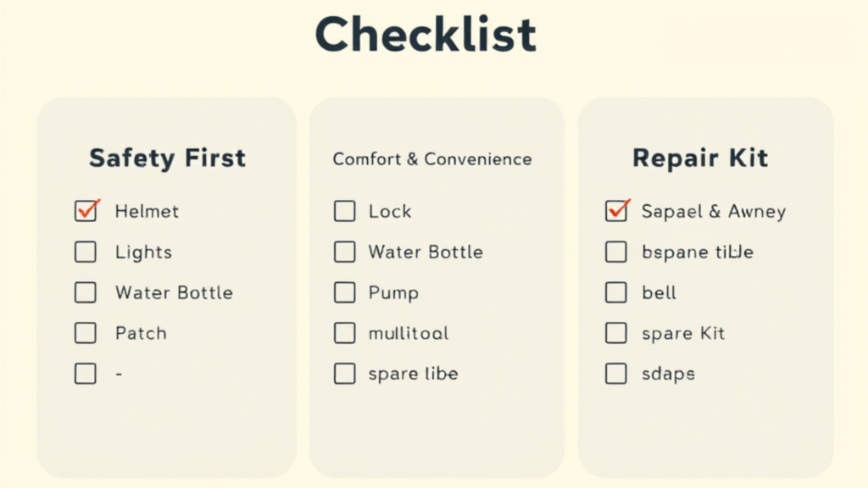This screenshot has width=868, height=488.
Task: Tick the bell checkbox
Action: pyautogui.click(x=616, y=292)
